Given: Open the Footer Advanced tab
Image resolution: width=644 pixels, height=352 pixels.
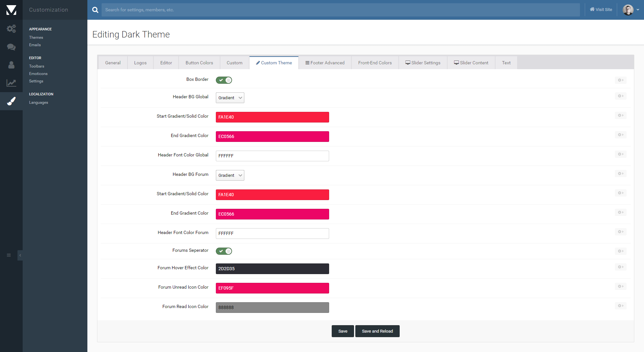Looking at the screenshot, I should pos(325,63).
